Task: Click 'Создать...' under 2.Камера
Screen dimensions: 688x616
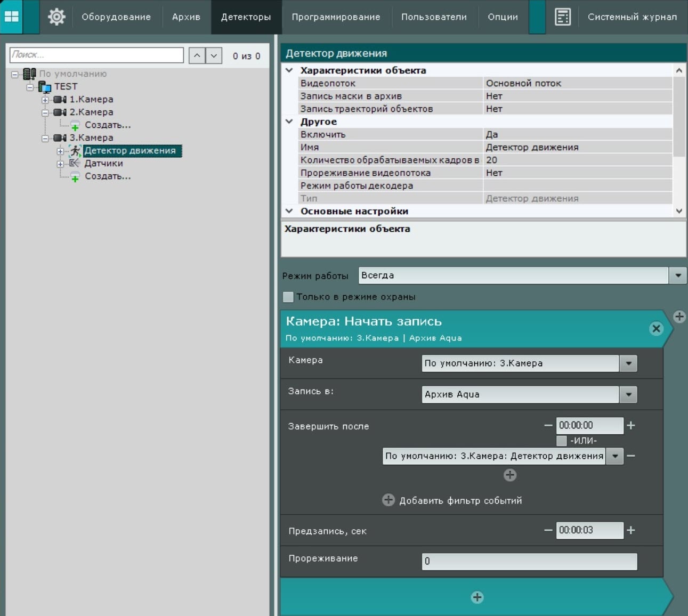Action: (107, 125)
